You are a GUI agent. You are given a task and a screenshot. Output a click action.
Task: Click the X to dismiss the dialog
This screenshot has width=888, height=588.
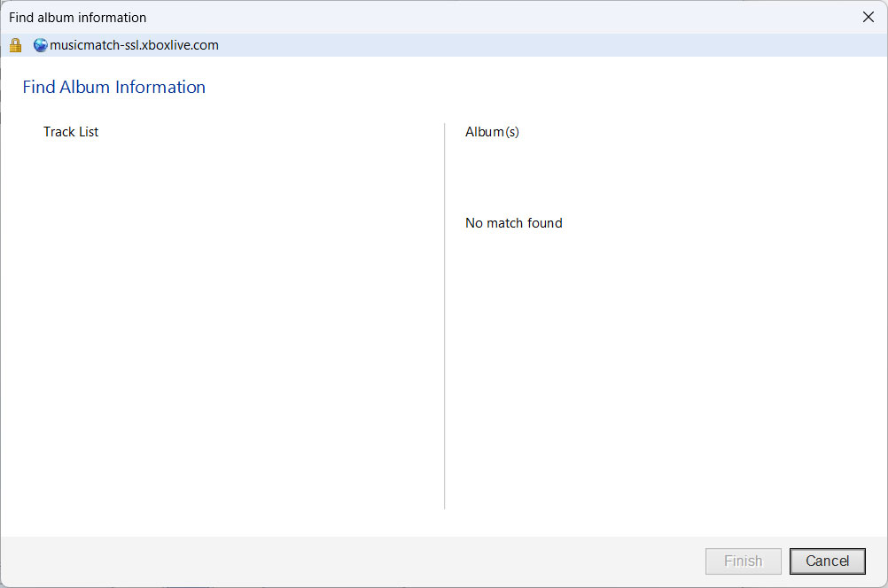pos(868,17)
